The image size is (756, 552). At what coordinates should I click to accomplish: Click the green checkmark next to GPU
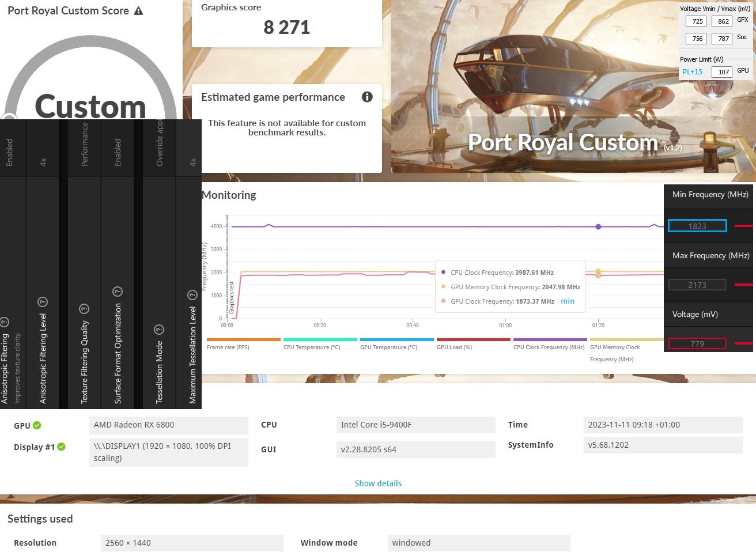37,425
